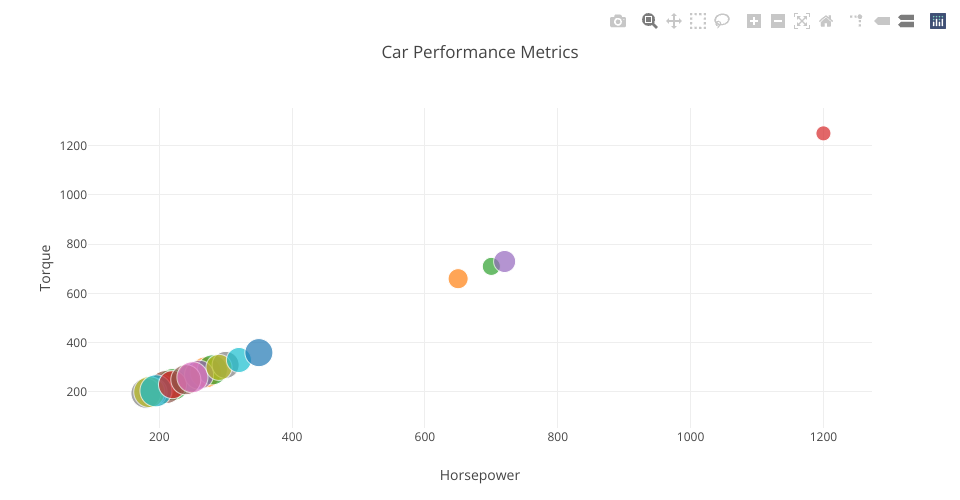This screenshot has width=960, height=500.
Task: Click the large blue bubble near 350 horsepower
Action: [259, 352]
